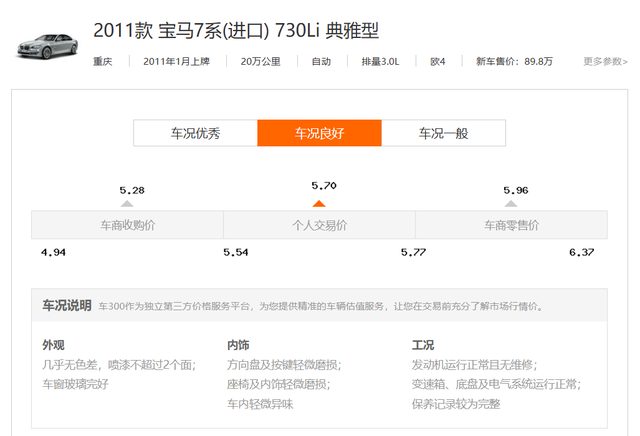
Task: Click the gray marker under 5.28
Action: pos(127,203)
